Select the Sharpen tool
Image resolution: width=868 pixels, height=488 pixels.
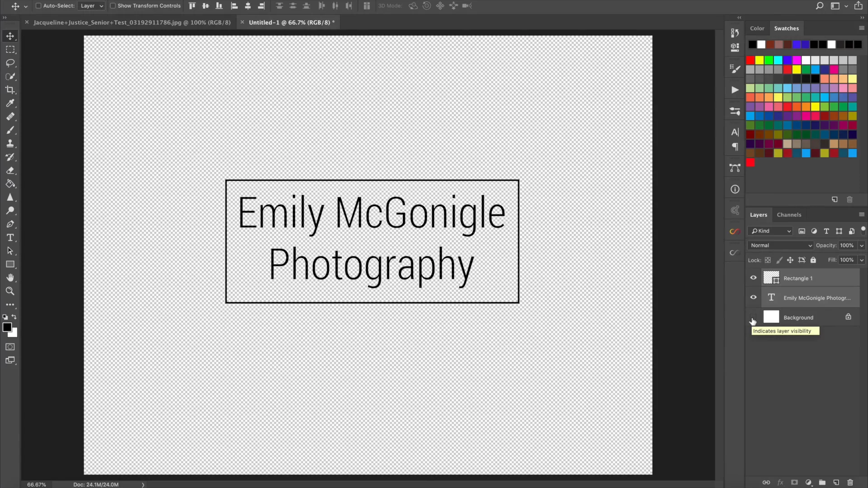(x=10, y=197)
